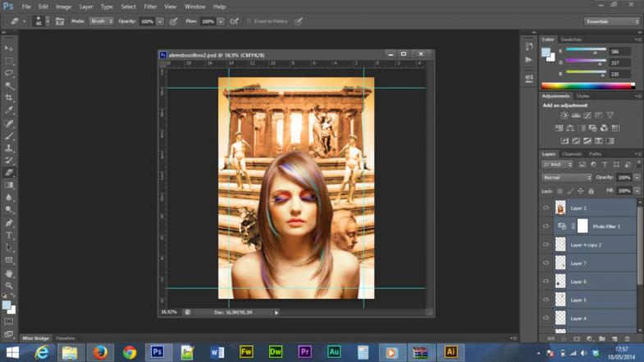Select the Crop tool
This screenshot has height=362, width=644.
click(10, 98)
